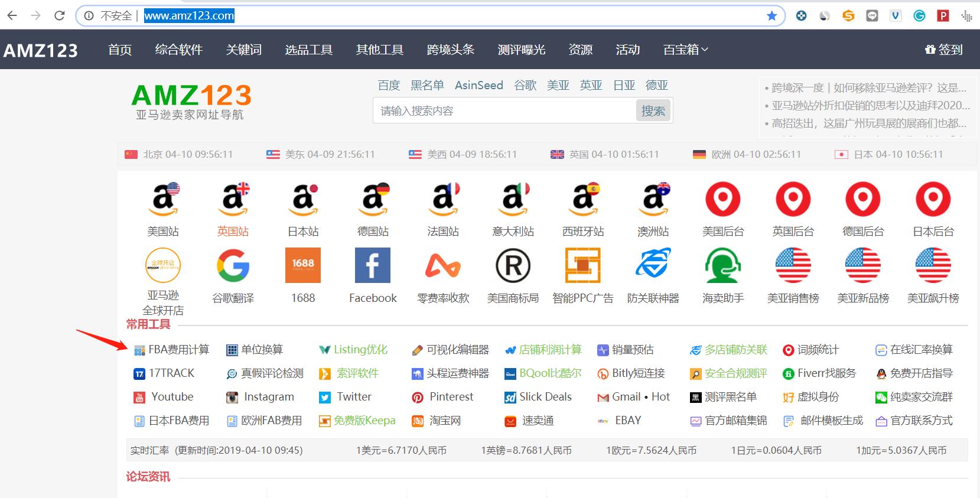Open the 美国站 Amazon US icon
The height and width of the screenshot is (498, 980).
[163, 199]
